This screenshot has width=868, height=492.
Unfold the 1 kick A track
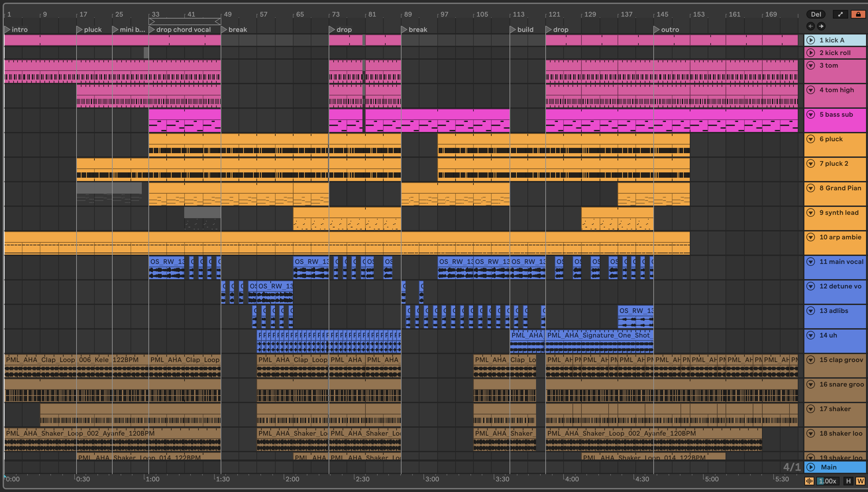click(x=811, y=40)
